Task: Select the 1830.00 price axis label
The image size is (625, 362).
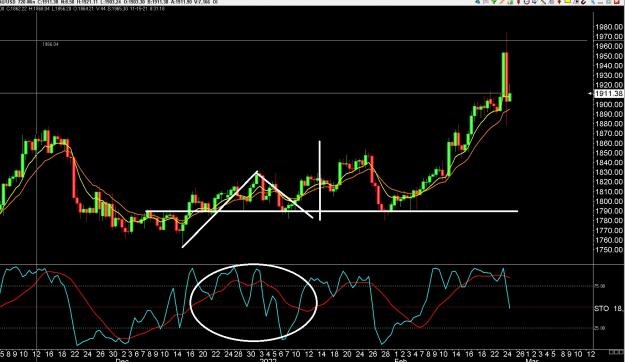Action: (609, 172)
